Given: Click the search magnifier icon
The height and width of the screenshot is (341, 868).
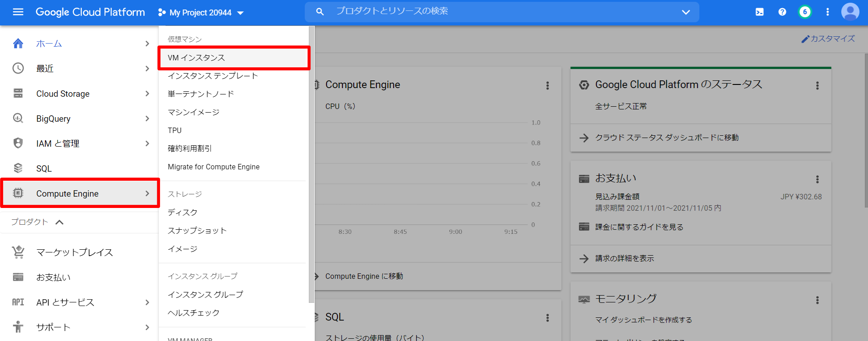Looking at the screenshot, I should 320,12.
